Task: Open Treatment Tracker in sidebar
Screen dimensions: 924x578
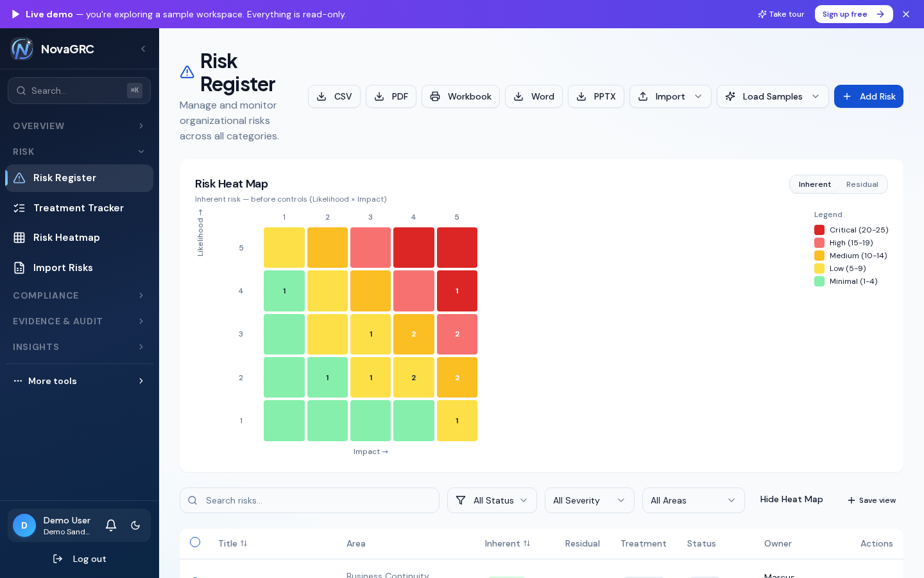Action: (x=80, y=208)
